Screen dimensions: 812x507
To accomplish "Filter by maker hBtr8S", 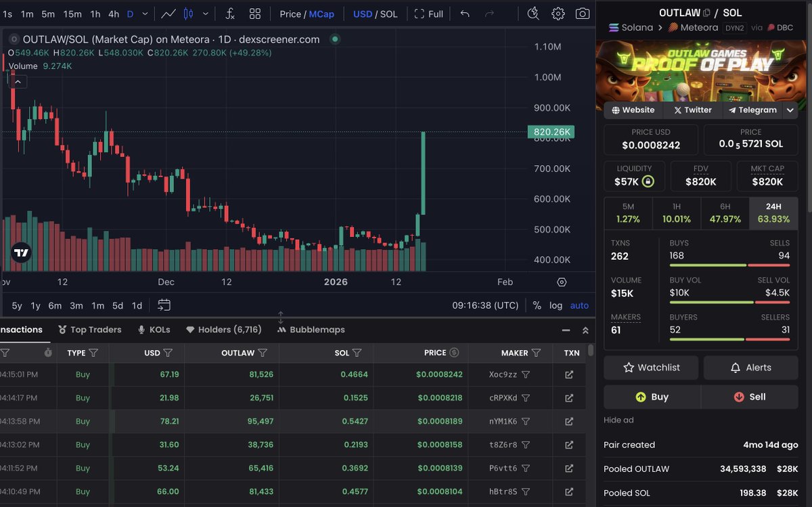I will [526, 491].
